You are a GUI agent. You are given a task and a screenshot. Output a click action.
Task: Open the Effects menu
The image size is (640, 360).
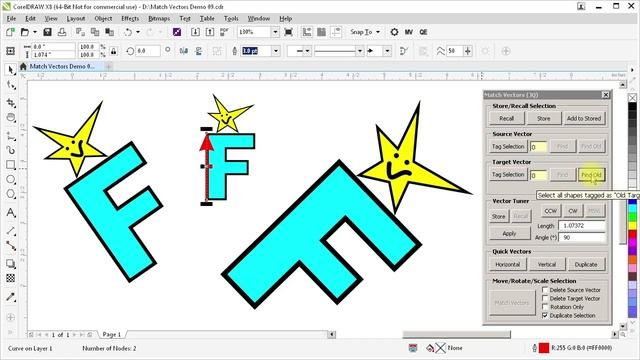tap(130, 18)
